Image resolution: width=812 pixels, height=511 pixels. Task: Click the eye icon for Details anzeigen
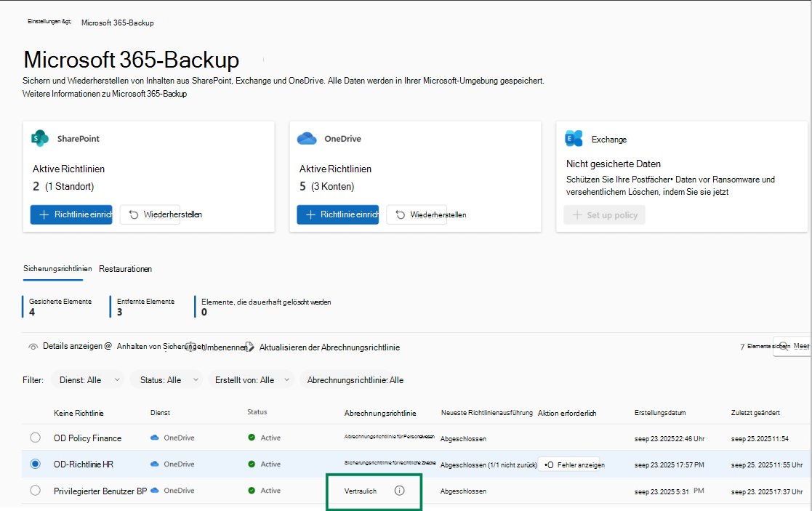[33, 347]
